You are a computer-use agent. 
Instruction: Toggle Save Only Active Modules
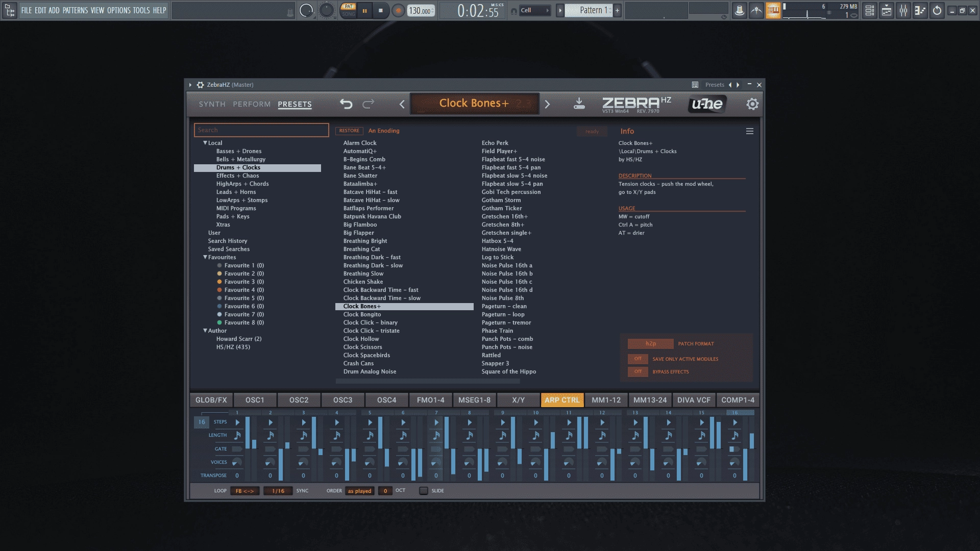coord(638,359)
